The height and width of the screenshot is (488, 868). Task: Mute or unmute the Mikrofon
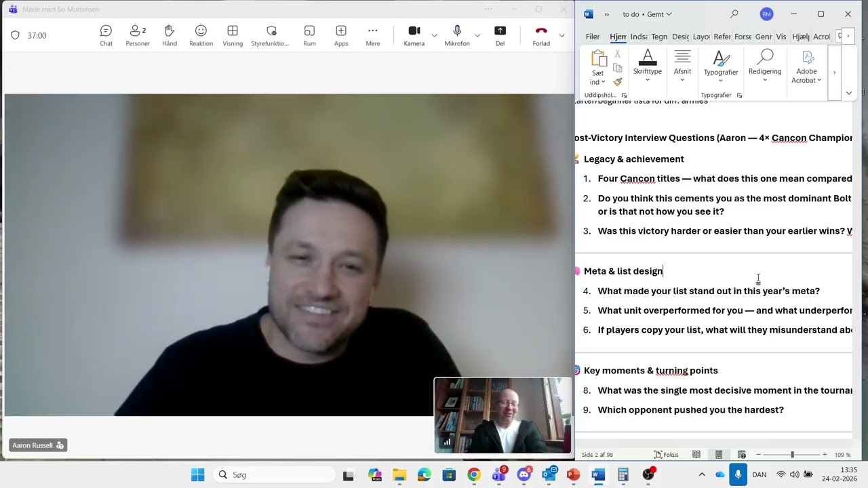click(x=457, y=35)
